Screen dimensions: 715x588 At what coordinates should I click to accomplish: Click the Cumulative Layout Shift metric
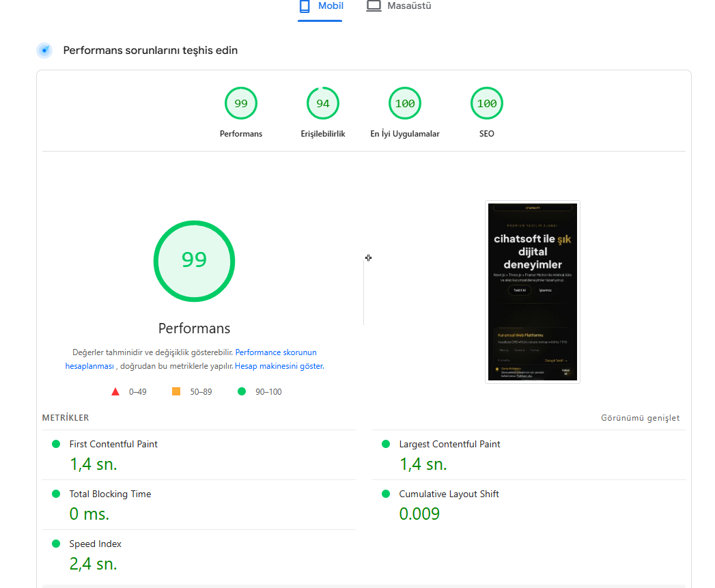point(449,494)
